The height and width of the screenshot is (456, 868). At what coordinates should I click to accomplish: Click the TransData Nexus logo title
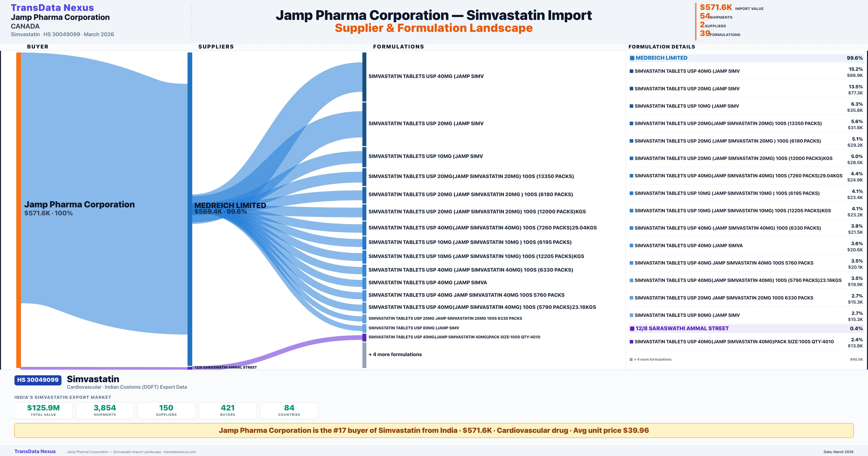tap(52, 7)
